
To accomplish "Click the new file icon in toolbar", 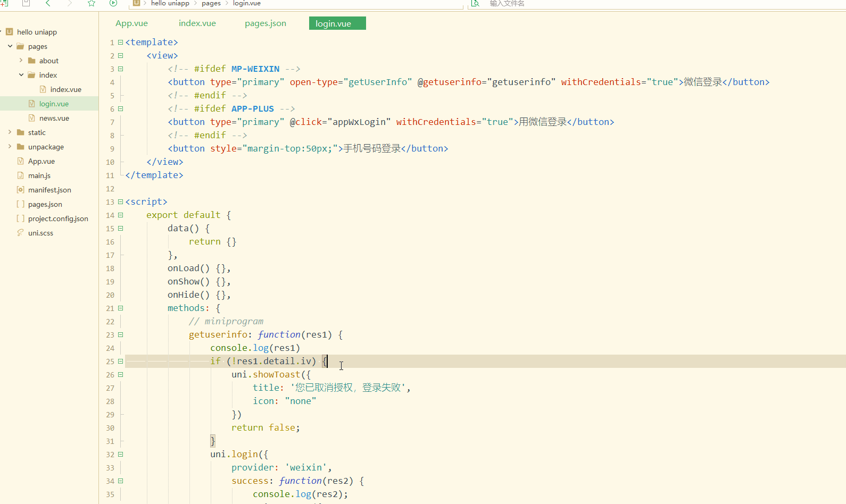I will [4, 3].
